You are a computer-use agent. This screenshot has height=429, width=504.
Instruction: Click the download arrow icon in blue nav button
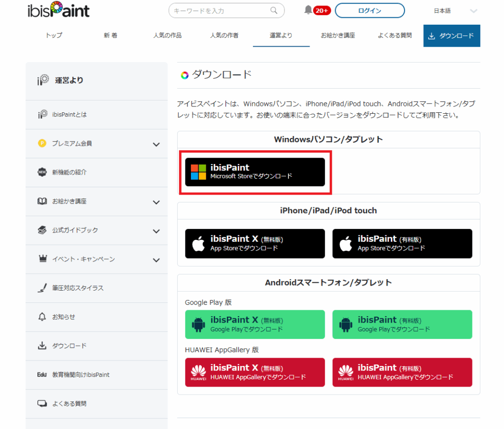[432, 36]
